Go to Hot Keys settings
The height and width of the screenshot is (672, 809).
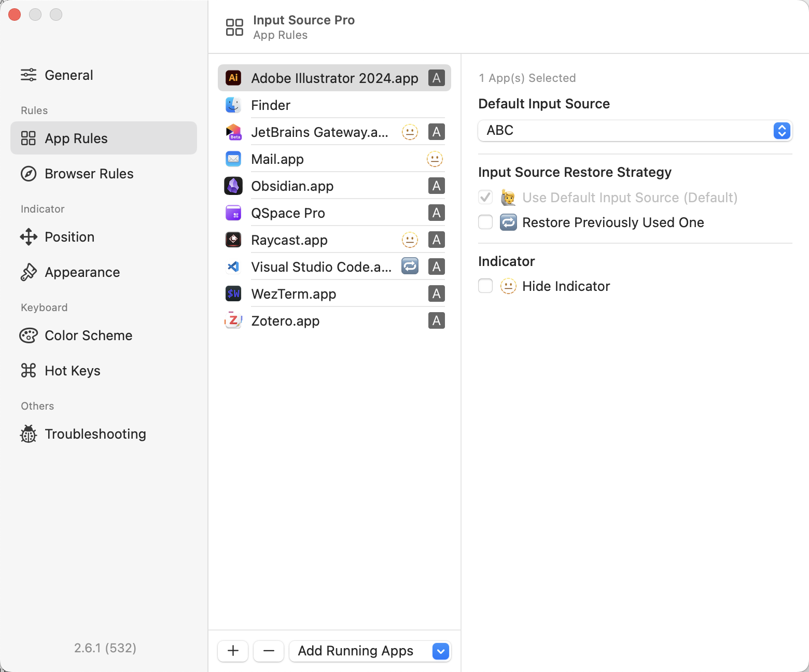click(x=72, y=371)
